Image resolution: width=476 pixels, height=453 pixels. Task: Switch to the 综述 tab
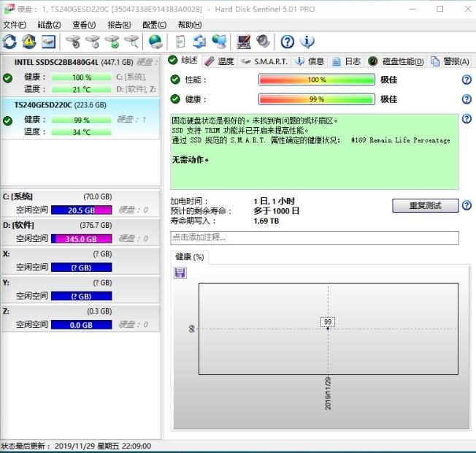click(x=183, y=61)
